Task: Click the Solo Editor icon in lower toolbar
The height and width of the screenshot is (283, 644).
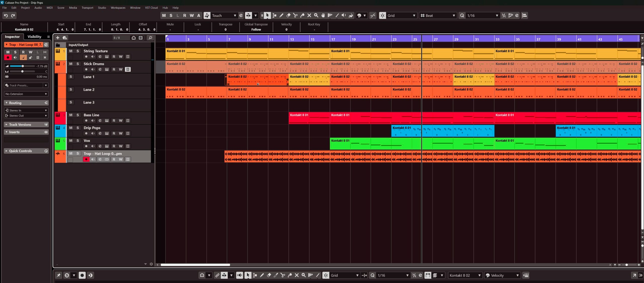Action: point(67,275)
